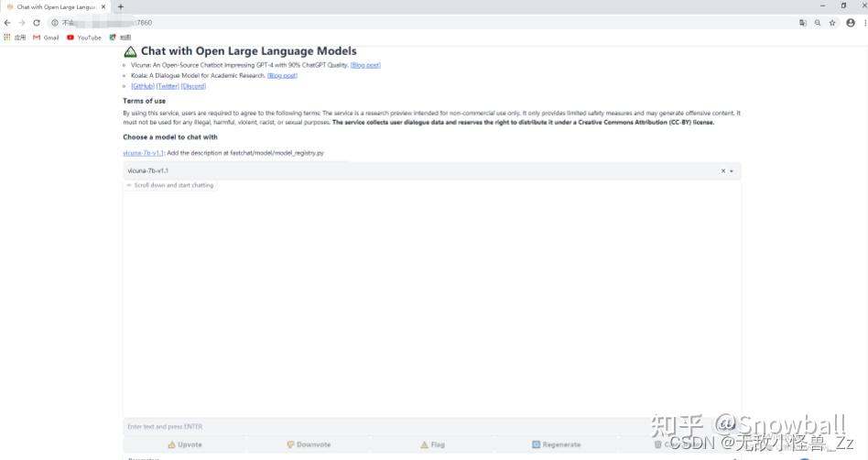This screenshot has width=868, height=460.
Task: Open Vicuna Blog post link
Action: point(365,65)
